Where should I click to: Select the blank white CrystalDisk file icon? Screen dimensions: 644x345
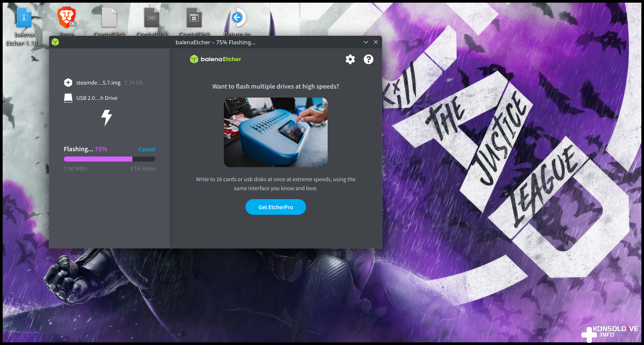[x=109, y=18]
